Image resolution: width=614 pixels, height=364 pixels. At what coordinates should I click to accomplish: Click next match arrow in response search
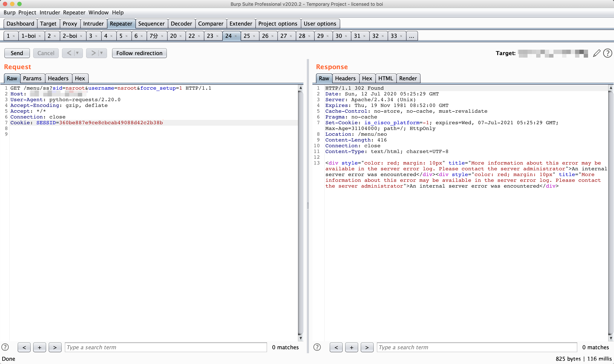pyautogui.click(x=367, y=347)
